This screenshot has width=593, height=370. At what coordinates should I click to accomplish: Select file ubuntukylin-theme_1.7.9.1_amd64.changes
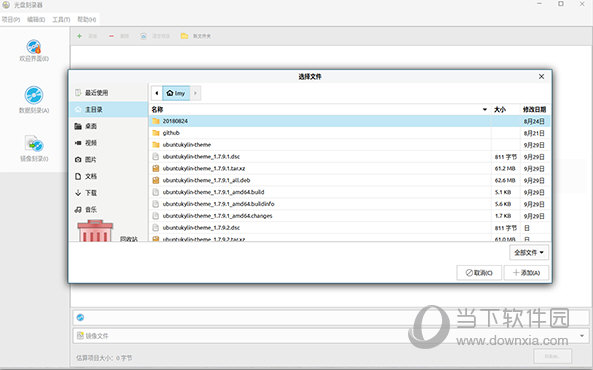(x=349, y=216)
